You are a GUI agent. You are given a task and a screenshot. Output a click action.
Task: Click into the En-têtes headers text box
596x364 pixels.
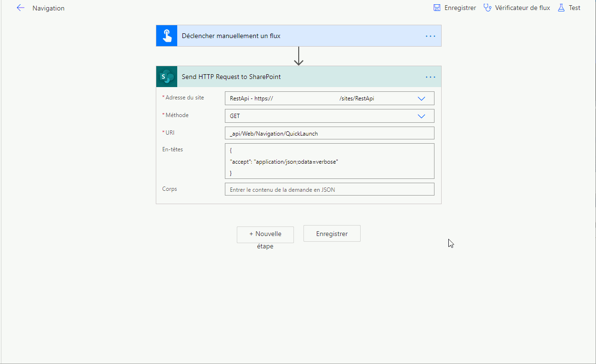click(330, 161)
